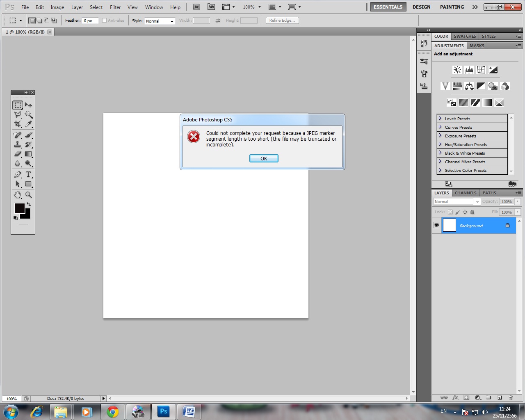The height and width of the screenshot is (420, 525).
Task: Select the Clone Stamp tool
Action: tap(18, 144)
